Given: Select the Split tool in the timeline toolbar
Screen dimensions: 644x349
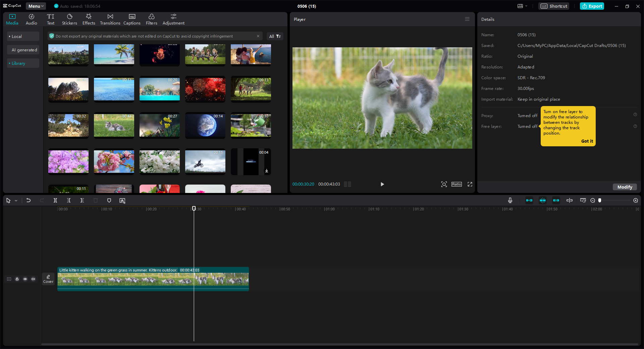Looking at the screenshot, I should [55, 200].
